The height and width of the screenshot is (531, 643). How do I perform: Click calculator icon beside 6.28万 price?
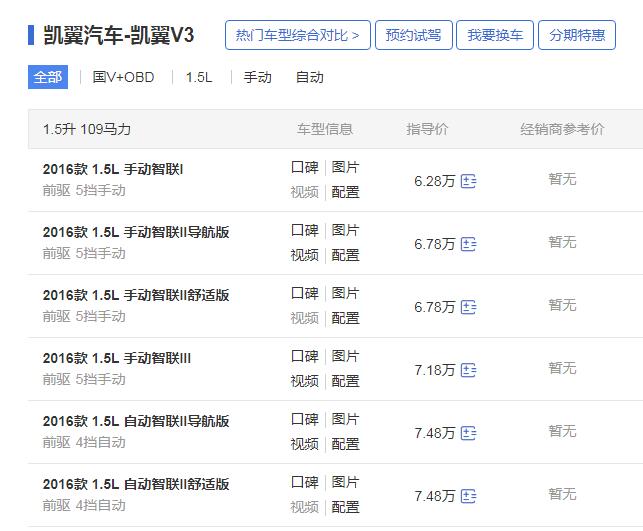pyautogui.click(x=468, y=181)
